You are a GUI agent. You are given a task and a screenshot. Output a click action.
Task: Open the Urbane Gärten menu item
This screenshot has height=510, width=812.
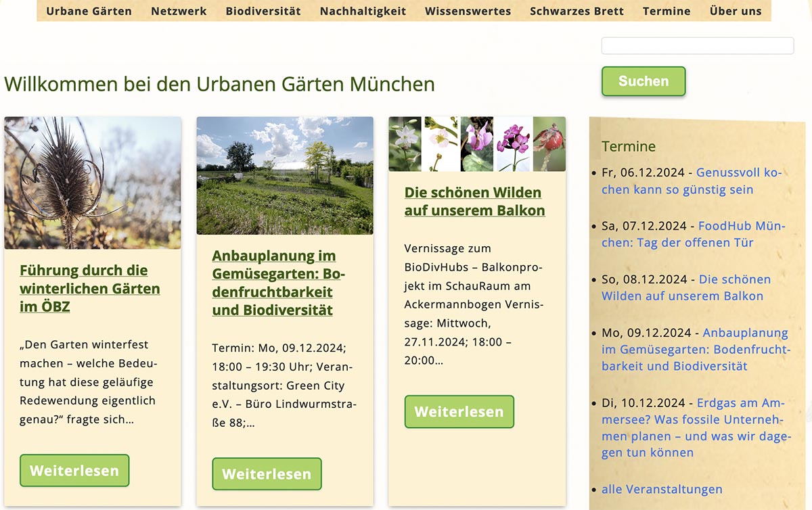89,11
